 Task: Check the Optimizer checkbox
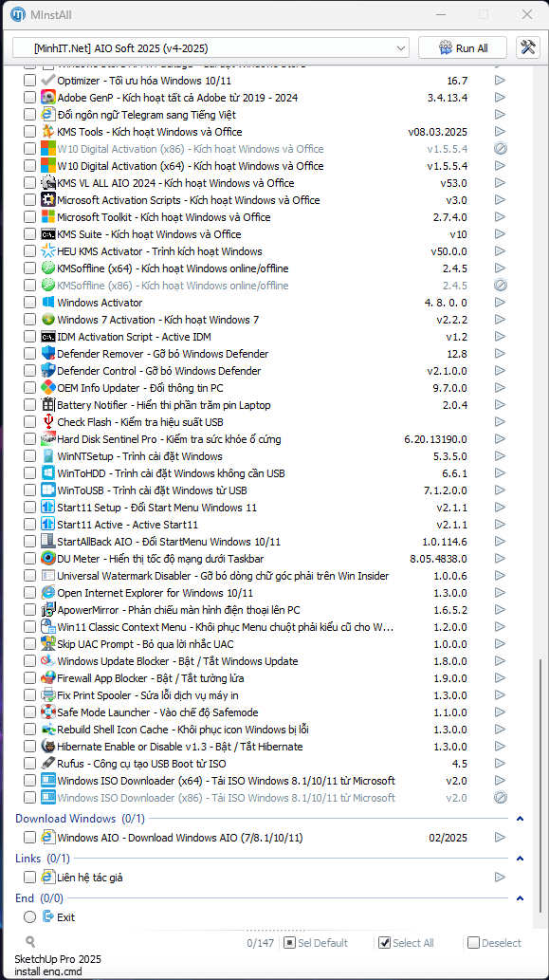coord(29,81)
